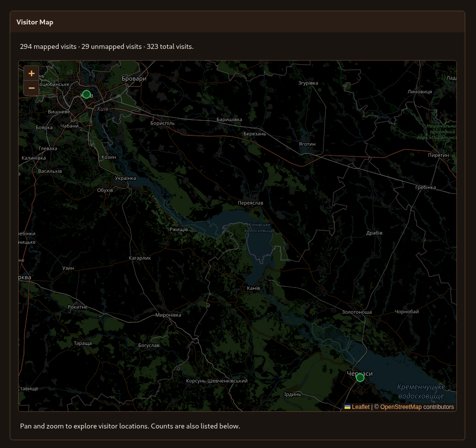Click the Глеваха town label
The image size is (476, 448).
pyautogui.click(x=48, y=149)
